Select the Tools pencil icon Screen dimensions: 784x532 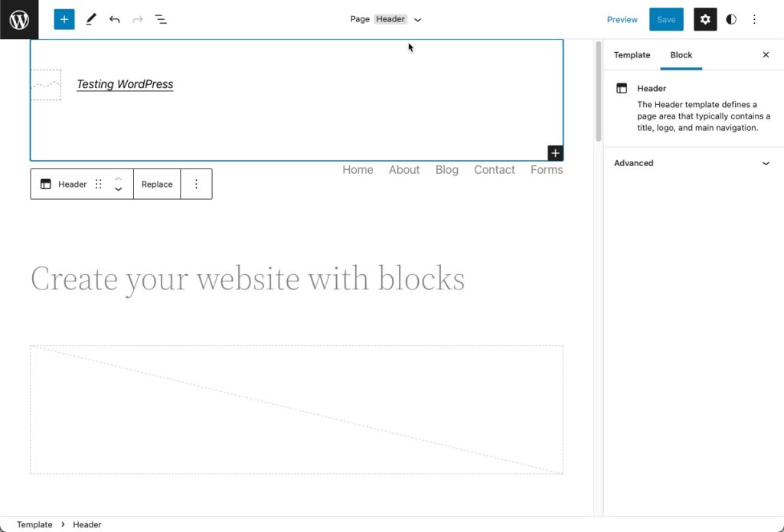91,19
